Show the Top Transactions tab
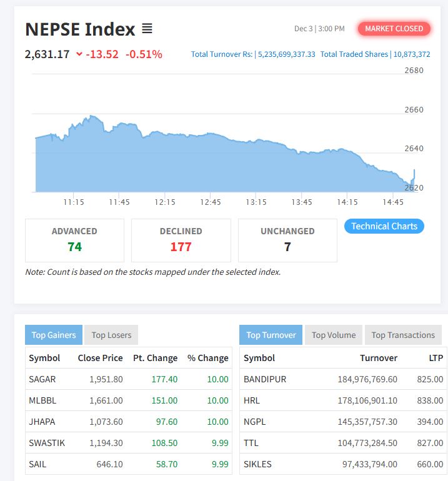The image size is (448, 481). click(x=403, y=335)
